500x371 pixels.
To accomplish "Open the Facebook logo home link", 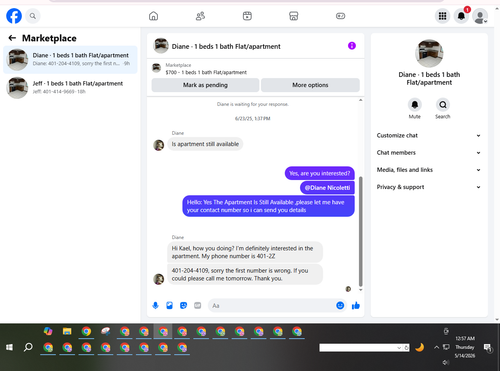I will [14, 16].
